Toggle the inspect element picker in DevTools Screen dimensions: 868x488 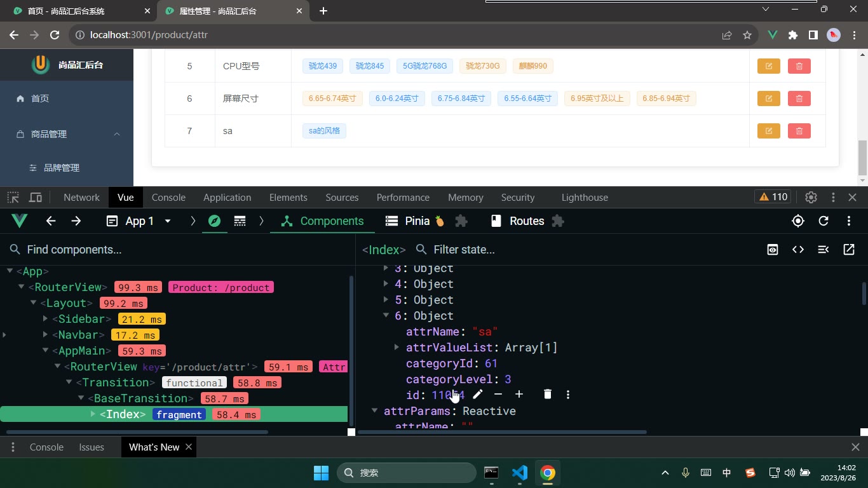13,198
